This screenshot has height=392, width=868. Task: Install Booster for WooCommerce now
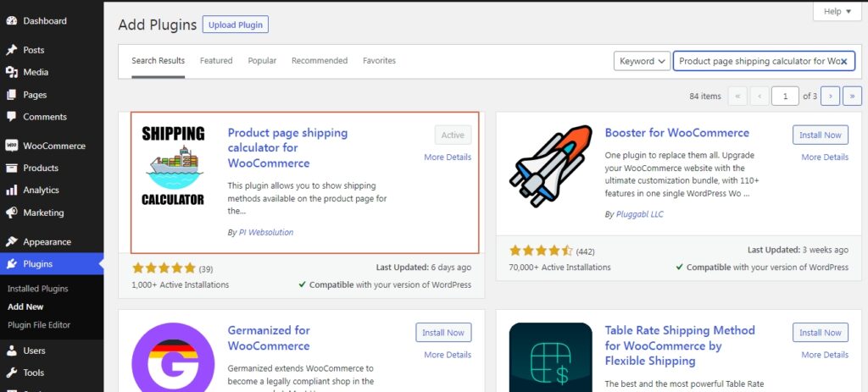[x=821, y=135]
